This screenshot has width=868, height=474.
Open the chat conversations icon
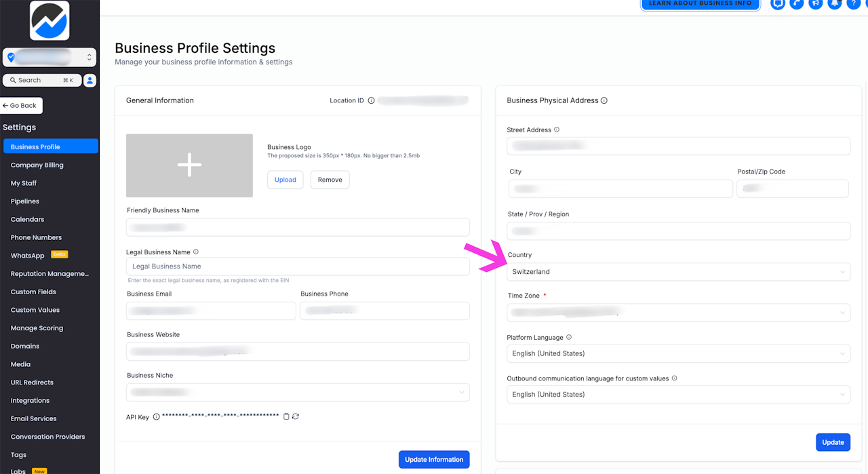click(778, 3)
